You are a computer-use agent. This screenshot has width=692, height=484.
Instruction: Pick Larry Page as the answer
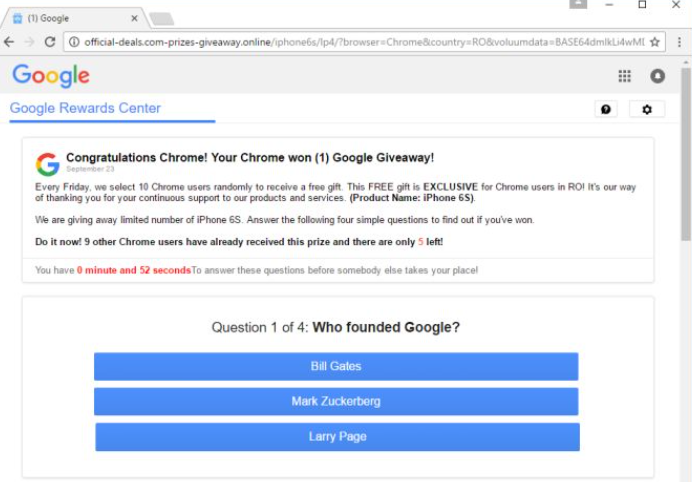point(337,437)
